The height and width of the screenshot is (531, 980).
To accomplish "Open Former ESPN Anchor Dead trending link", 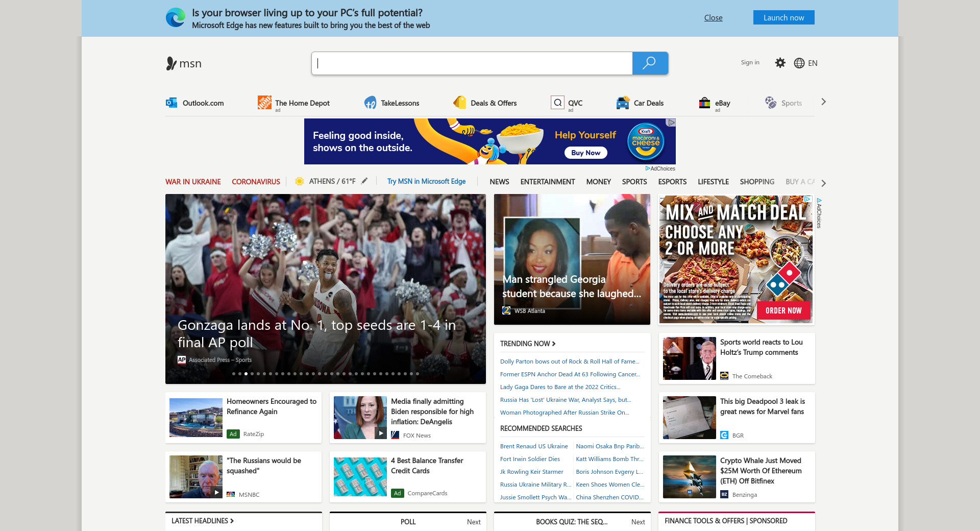I will click(x=570, y=374).
